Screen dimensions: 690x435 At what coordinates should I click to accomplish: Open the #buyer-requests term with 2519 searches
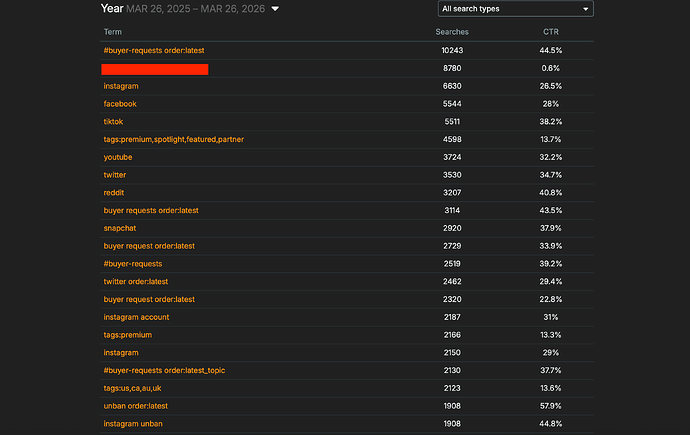click(133, 264)
